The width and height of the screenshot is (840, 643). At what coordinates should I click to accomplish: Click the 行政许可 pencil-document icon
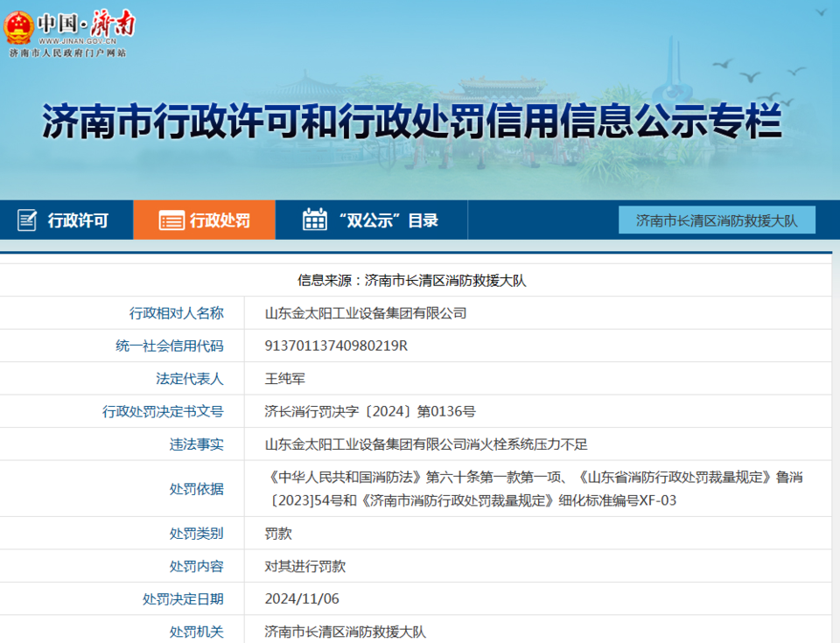[x=27, y=220]
